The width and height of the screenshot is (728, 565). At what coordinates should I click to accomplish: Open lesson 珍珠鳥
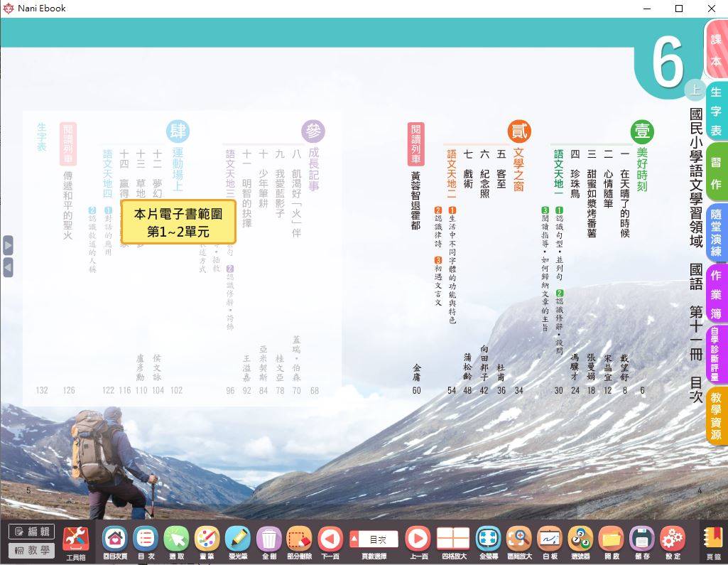pyautogui.click(x=575, y=183)
